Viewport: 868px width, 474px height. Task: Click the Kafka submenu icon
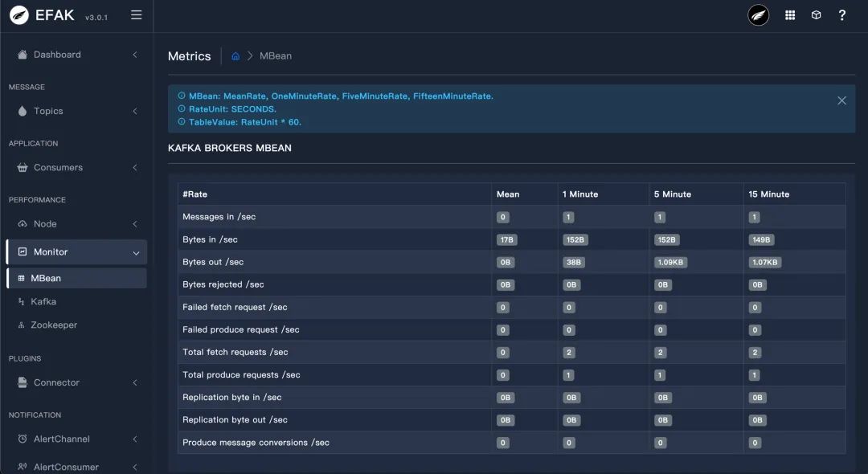point(21,301)
